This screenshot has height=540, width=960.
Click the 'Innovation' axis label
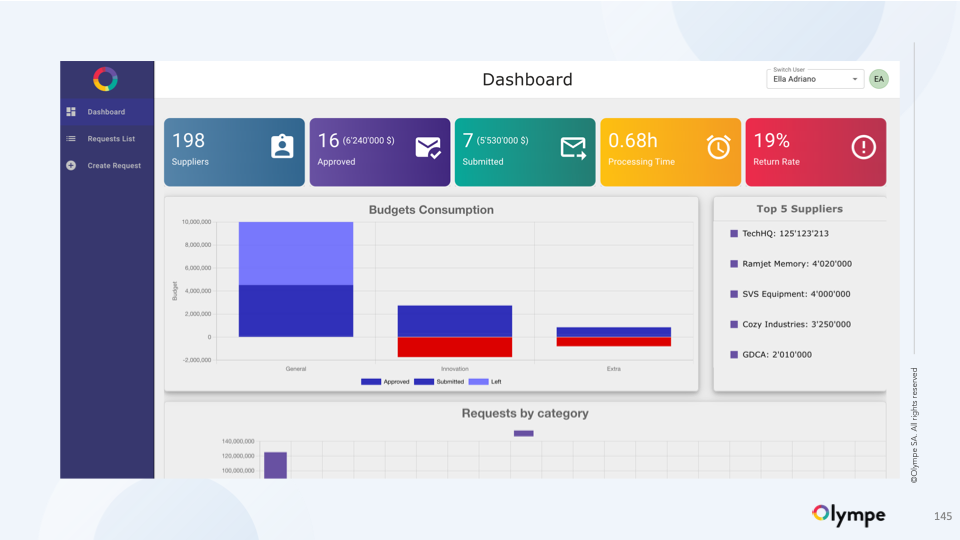pyautogui.click(x=455, y=369)
